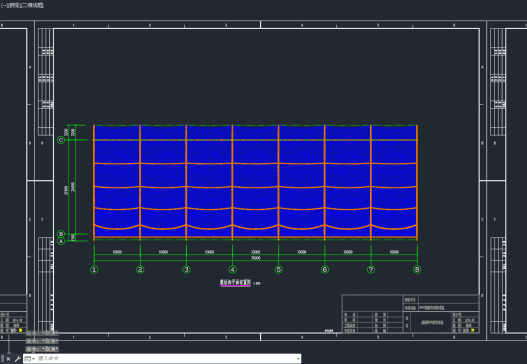Viewport: 527px width, 364px height.
Task: Expand command history with the up arrow
Action: click(298, 359)
